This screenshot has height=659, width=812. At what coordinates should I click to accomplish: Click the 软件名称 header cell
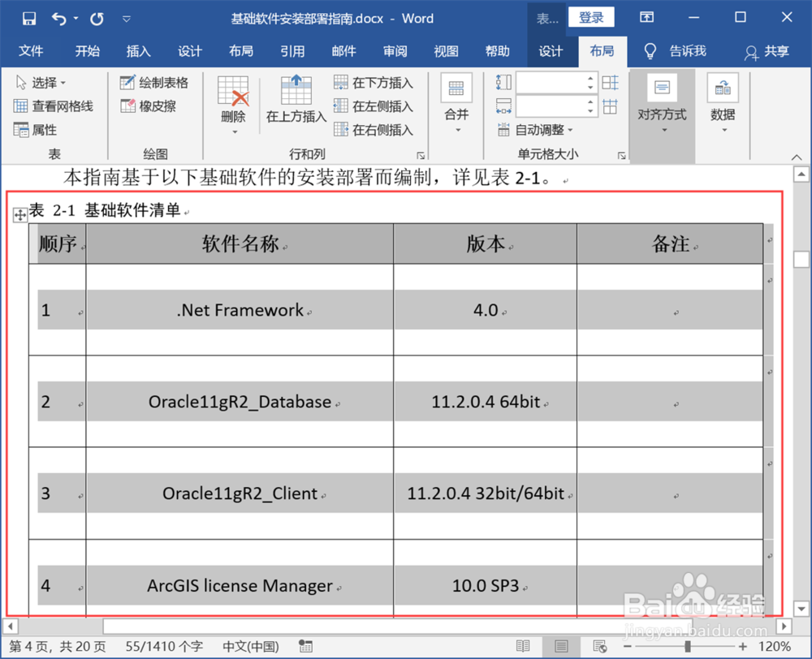coord(240,243)
